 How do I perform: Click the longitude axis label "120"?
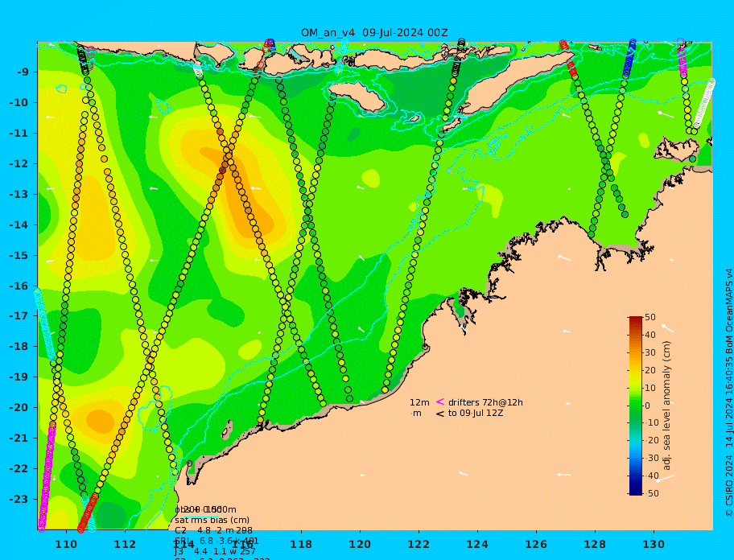(x=360, y=544)
